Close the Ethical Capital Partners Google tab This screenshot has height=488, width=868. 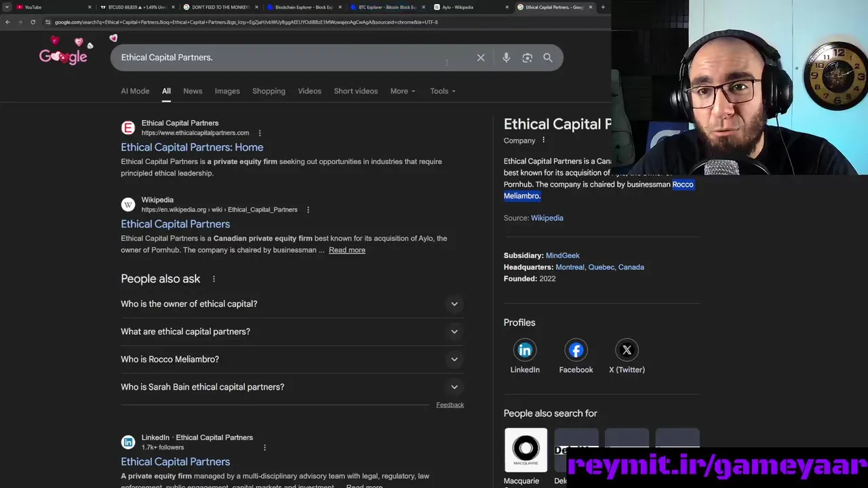coord(591,7)
